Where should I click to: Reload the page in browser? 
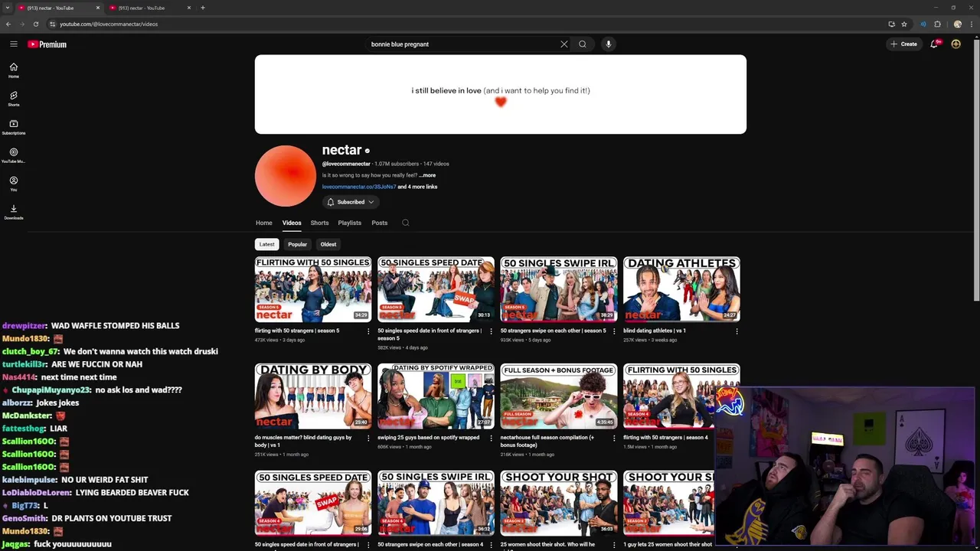click(35, 24)
